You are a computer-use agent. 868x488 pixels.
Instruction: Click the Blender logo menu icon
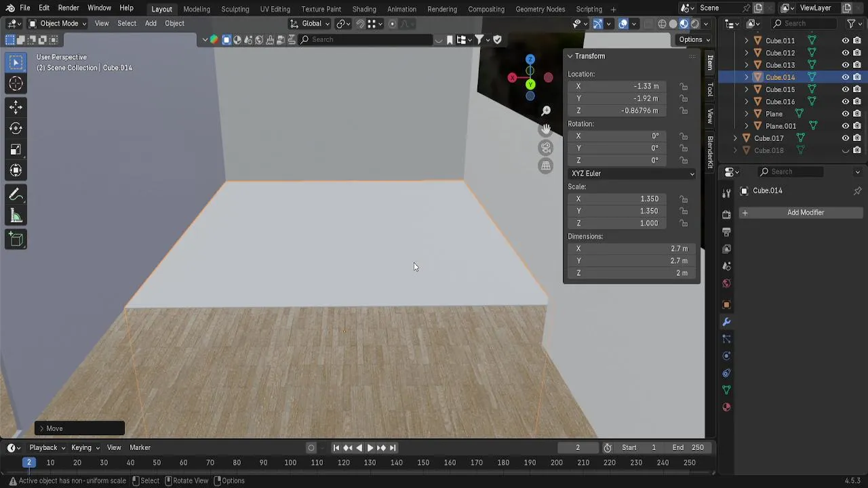click(10, 8)
